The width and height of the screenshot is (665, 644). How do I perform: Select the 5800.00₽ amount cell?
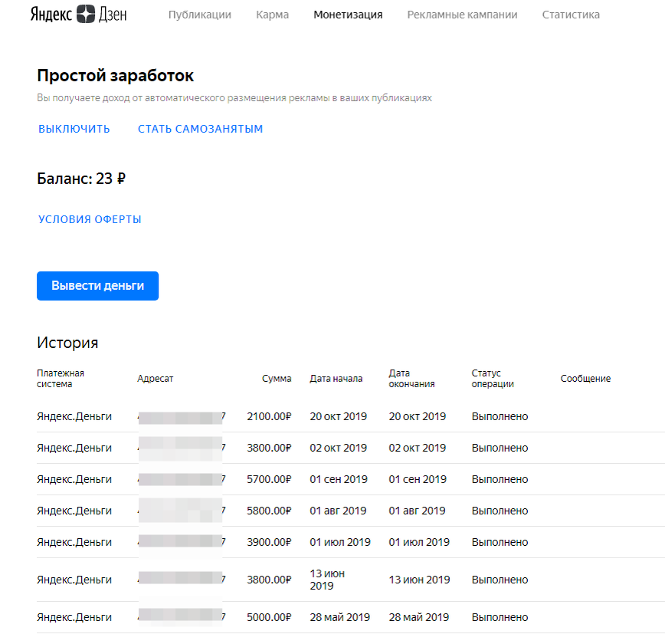click(x=269, y=511)
